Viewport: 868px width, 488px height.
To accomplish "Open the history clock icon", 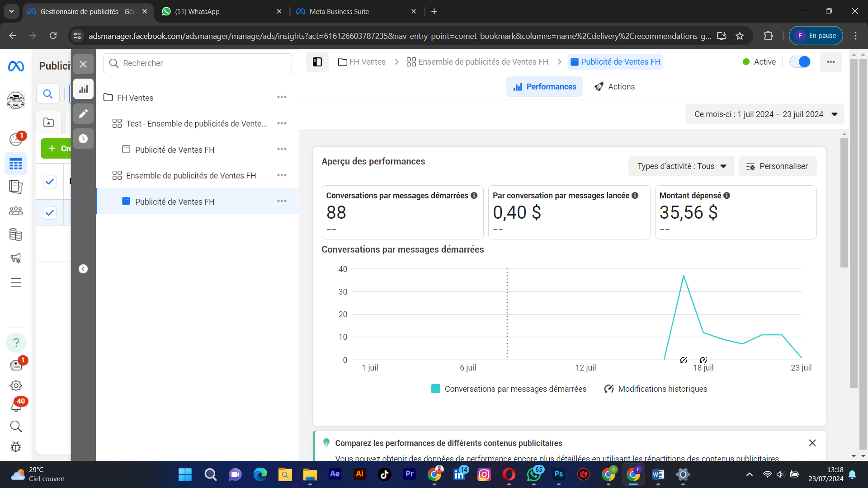I will [x=83, y=139].
